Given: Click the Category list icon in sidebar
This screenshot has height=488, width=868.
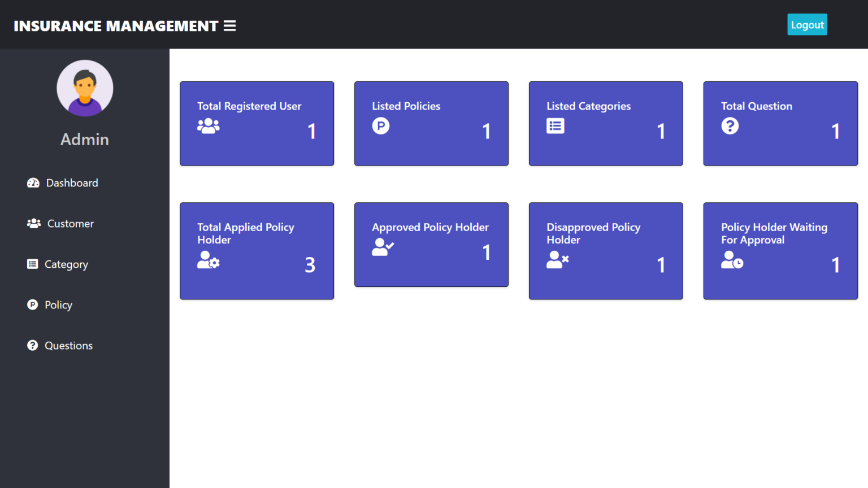Looking at the screenshot, I should (33, 264).
